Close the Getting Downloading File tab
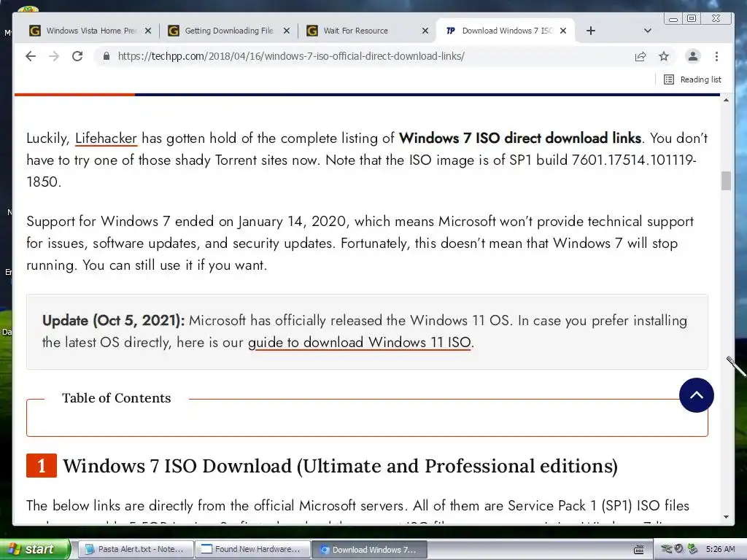This screenshot has height=560, width=747. point(287,31)
